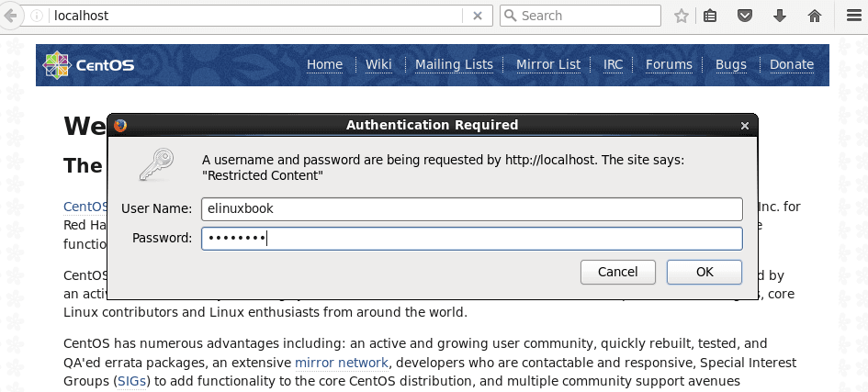Click the Cancel button
Image resolution: width=868 pixels, height=392 pixels.
point(618,272)
